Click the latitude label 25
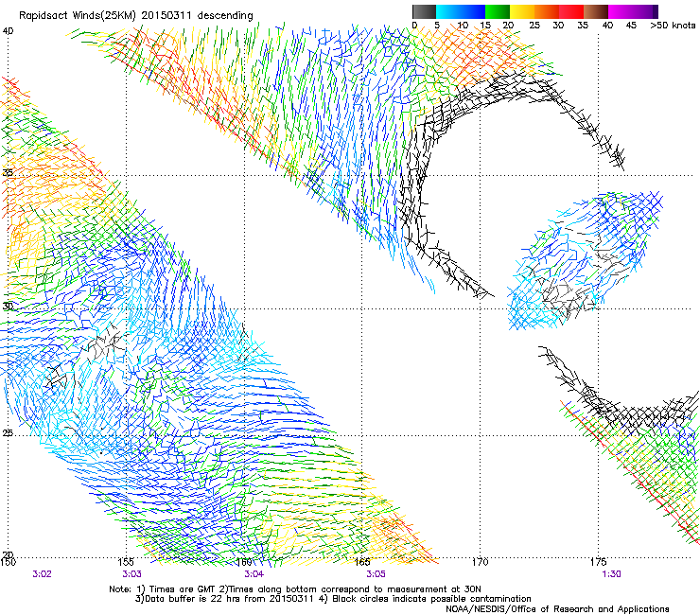 pos(8,433)
